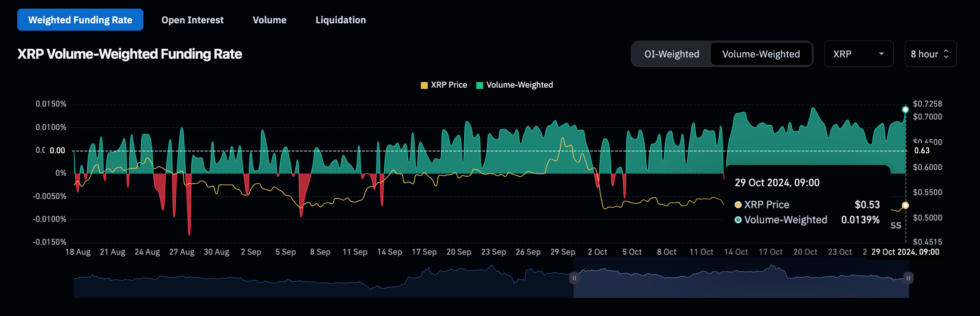Click the 0.0150% y-axis label

[51, 104]
